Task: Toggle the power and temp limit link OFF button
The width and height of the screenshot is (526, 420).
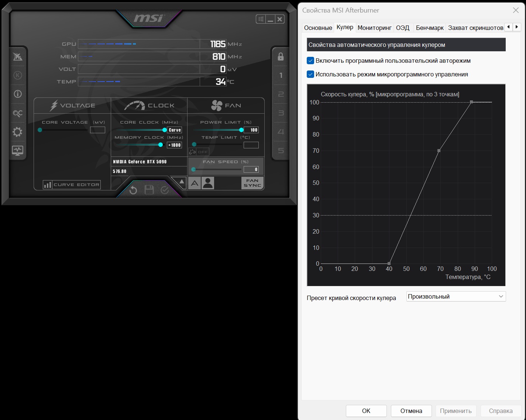Action: (x=199, y=152)
